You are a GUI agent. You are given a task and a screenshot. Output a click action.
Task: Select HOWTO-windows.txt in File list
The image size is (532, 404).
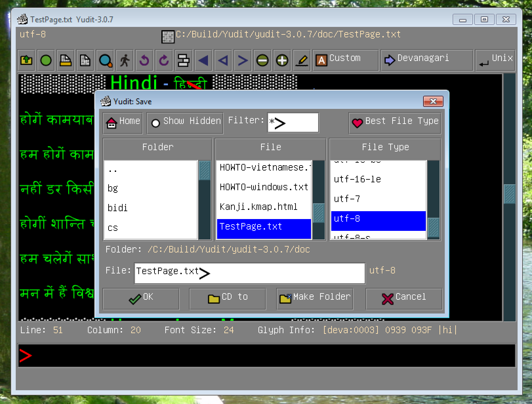(264, 187)
